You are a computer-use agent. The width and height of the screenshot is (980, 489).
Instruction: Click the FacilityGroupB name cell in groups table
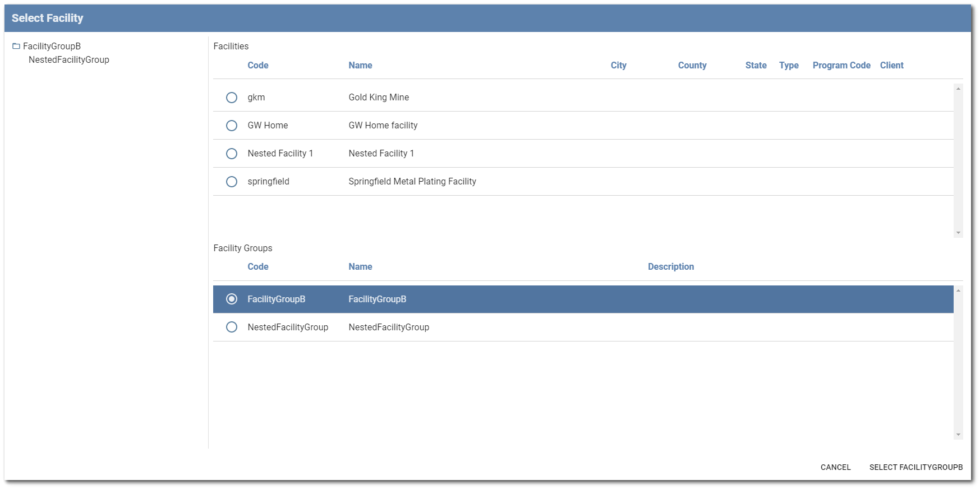378,299
